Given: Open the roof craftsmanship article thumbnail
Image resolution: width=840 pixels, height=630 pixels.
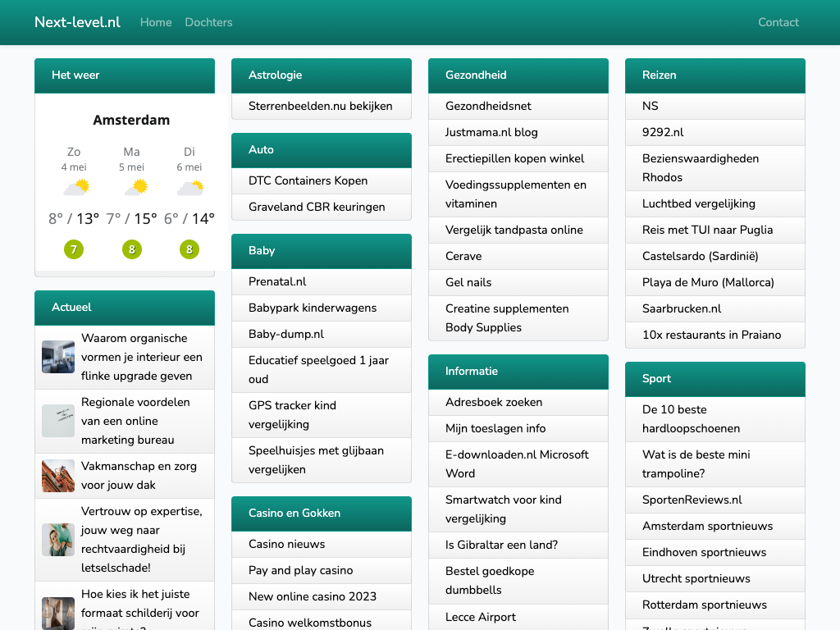Looking at the screenshot, I should pos(58,476).
